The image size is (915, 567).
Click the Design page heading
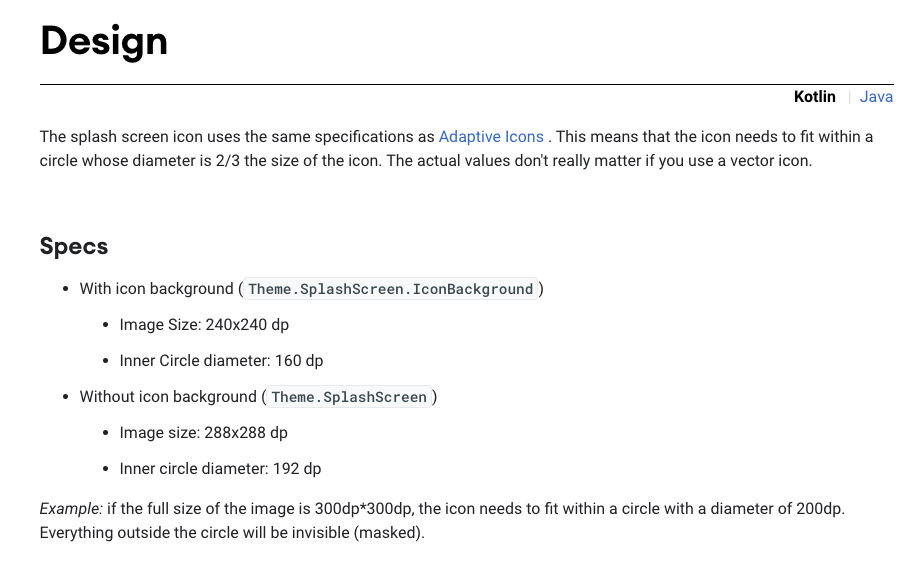pyautogui.click(x=104, y=41)
